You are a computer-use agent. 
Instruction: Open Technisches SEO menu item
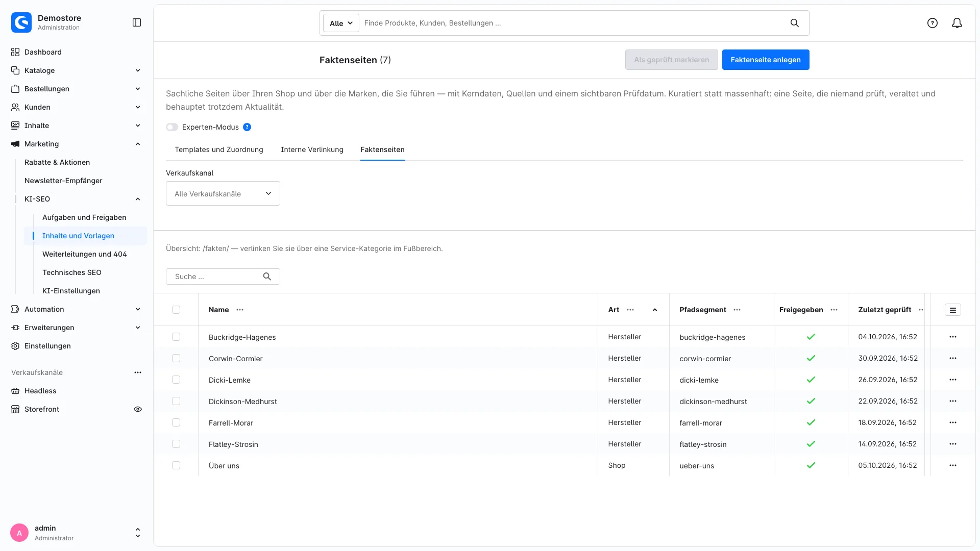click(x=72, y=272)
